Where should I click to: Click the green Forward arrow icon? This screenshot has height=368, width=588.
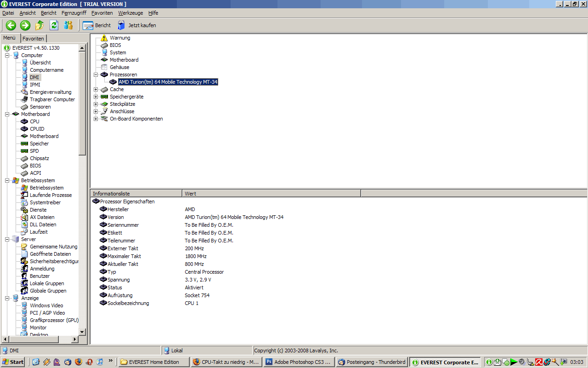pyautogui.click(x=25, y=25)
